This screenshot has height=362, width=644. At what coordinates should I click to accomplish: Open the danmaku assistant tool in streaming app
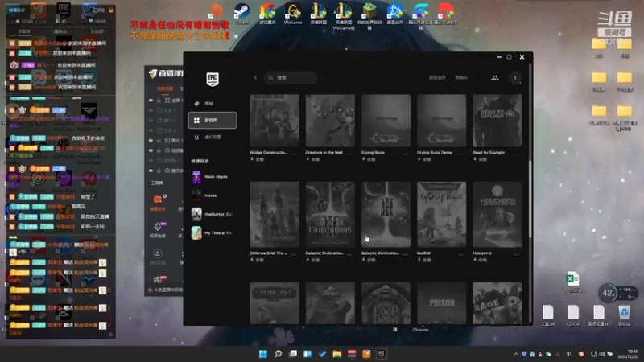(158, 203)
